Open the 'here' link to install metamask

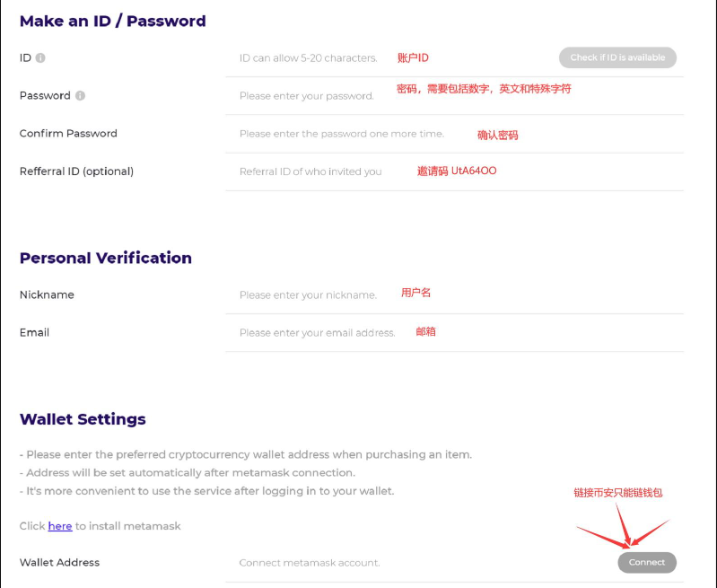click(x=60, y=526)
